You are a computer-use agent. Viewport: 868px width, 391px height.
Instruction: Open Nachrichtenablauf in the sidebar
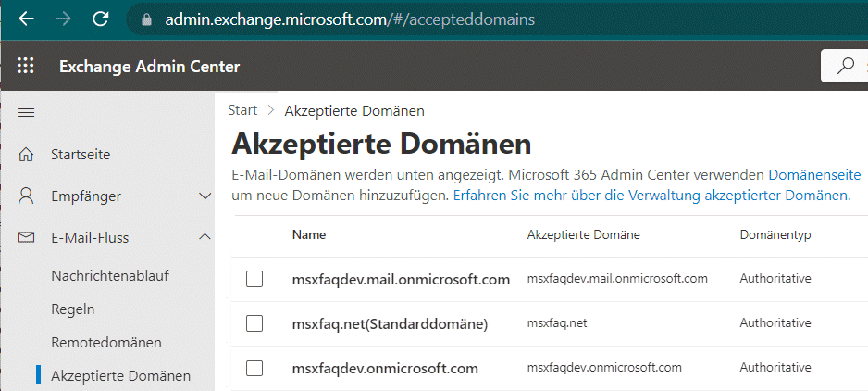coord(110,275)
